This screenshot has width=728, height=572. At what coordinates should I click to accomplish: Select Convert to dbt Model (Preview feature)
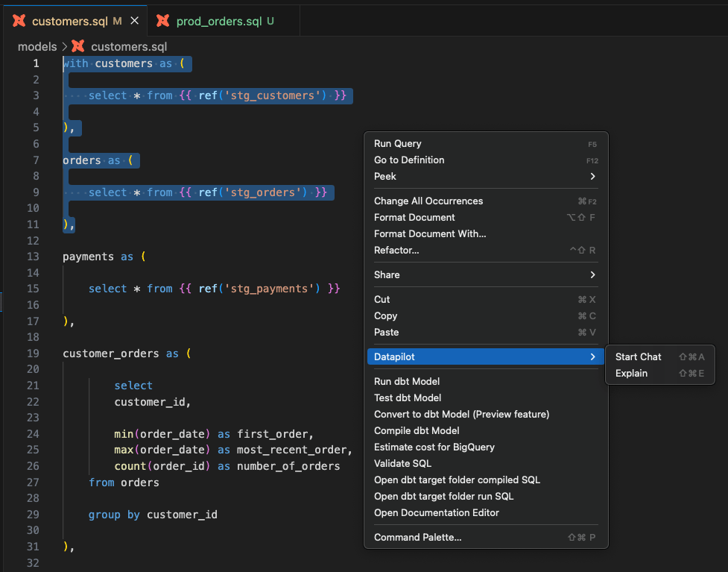click(x=486, y=414)
